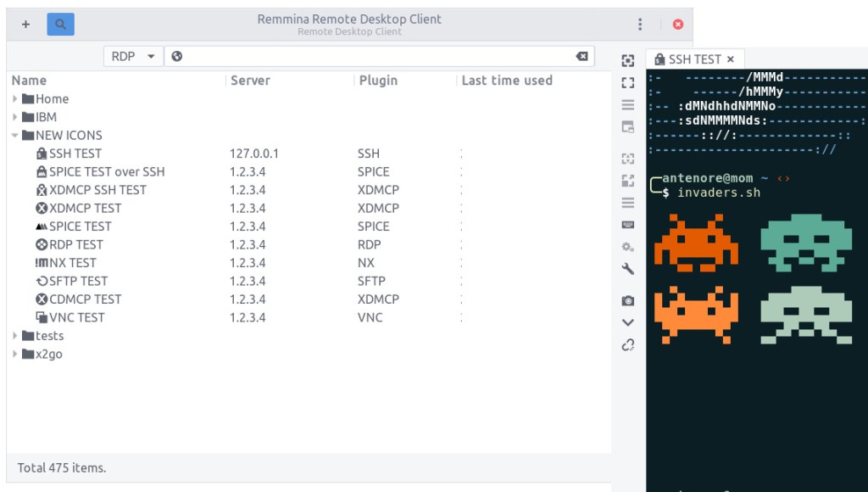Open the RDP protocol dropdown
Screen dimensions: 868x492
tap(133, 56)
